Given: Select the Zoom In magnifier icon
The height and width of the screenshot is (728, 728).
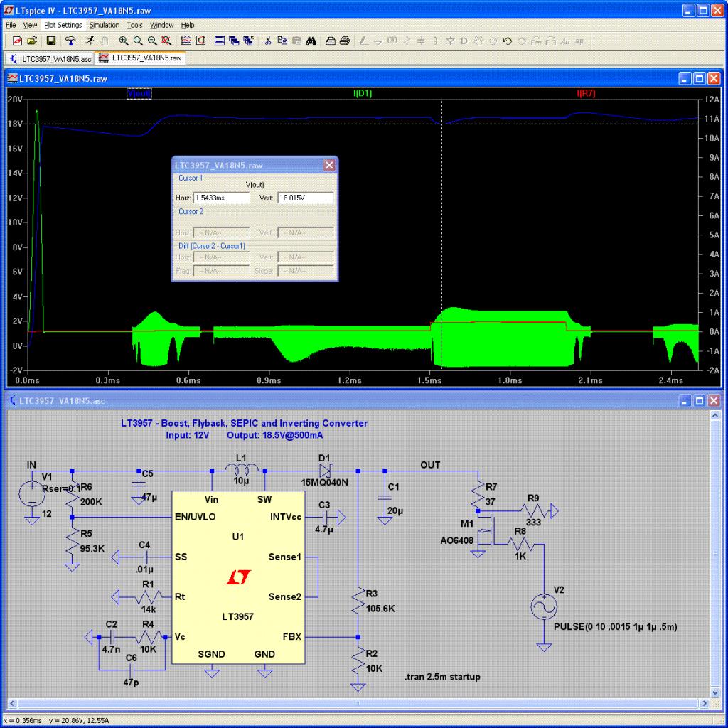Looking at the screenshot, I should click(x=124, y=41).
